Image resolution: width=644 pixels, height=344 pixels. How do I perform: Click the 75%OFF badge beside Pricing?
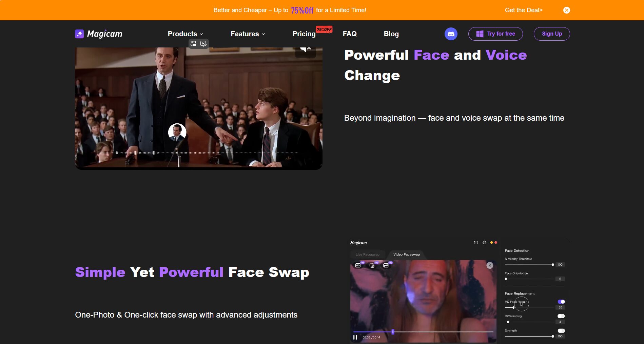coord(324,29)
